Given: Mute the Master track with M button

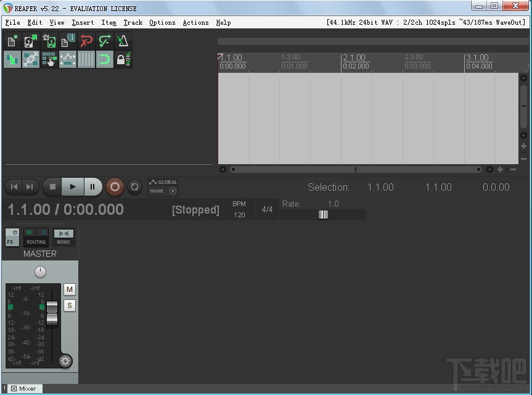Looking at the screenshot, I should click(x=70, y=289).
